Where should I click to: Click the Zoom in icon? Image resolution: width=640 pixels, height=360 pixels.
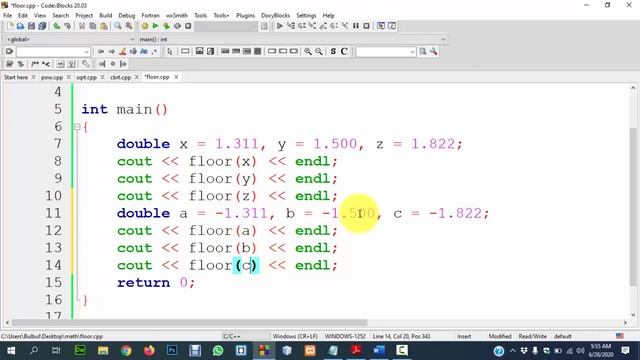(x=308, y=51)
